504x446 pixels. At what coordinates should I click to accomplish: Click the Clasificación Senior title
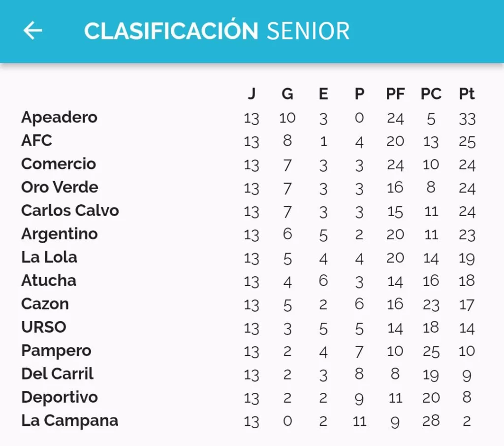click(217, 31)
